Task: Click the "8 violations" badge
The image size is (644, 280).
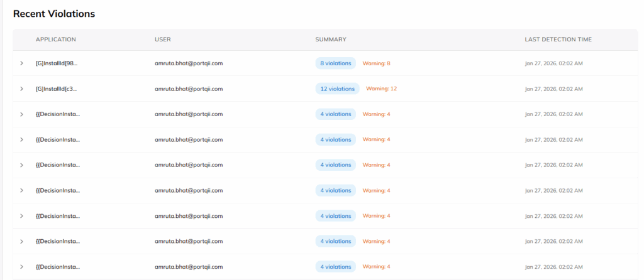Action: click(335, 63)
